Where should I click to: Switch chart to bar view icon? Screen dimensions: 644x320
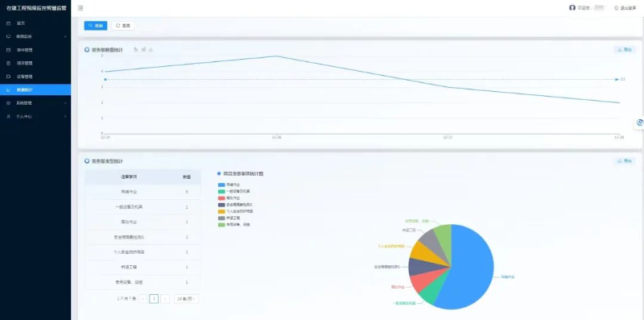pos(143,49)
